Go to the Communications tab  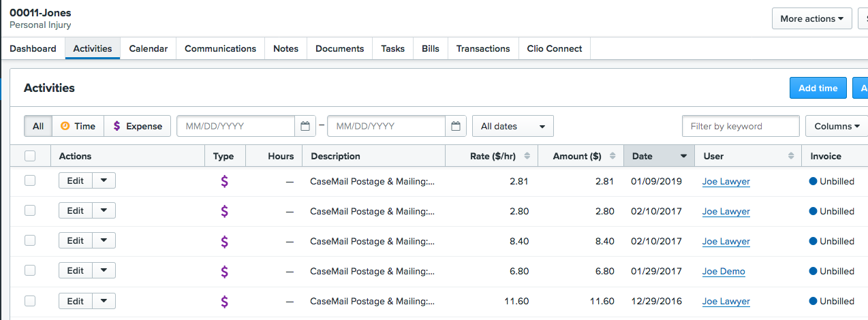pyautogui.click(x=221, y=48)
